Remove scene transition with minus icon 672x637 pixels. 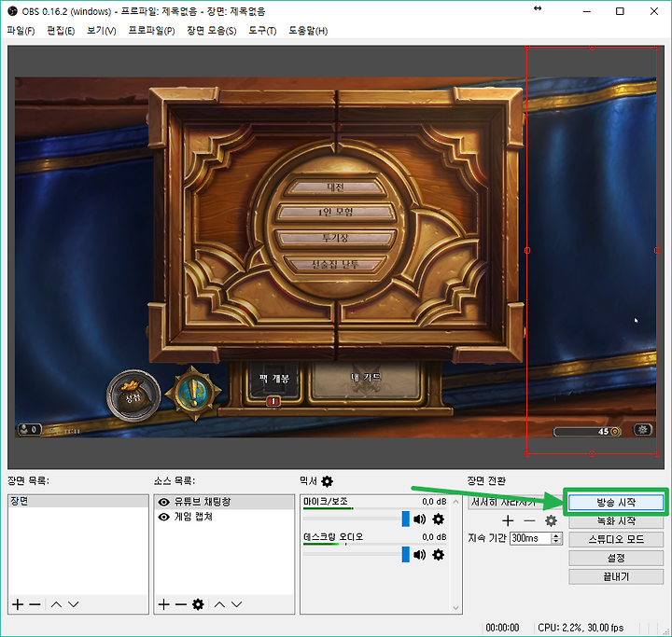point(530,521)
